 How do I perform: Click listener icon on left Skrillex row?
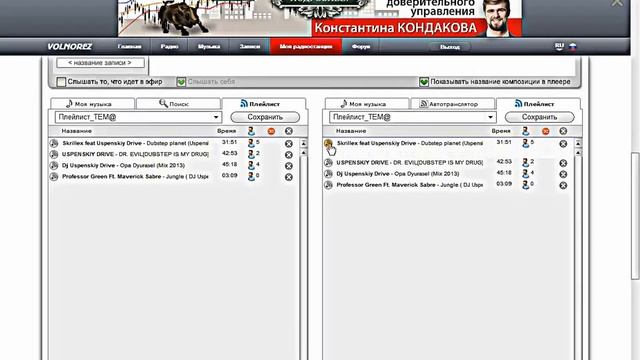251,143
